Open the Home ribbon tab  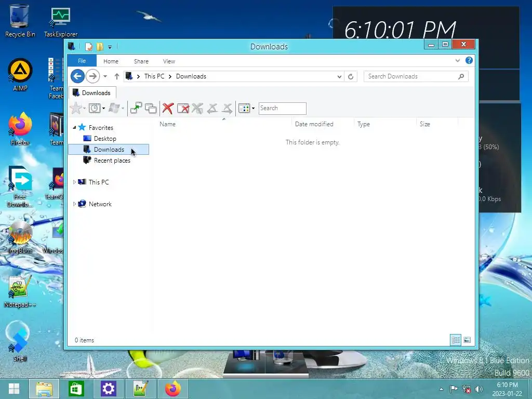111,61
